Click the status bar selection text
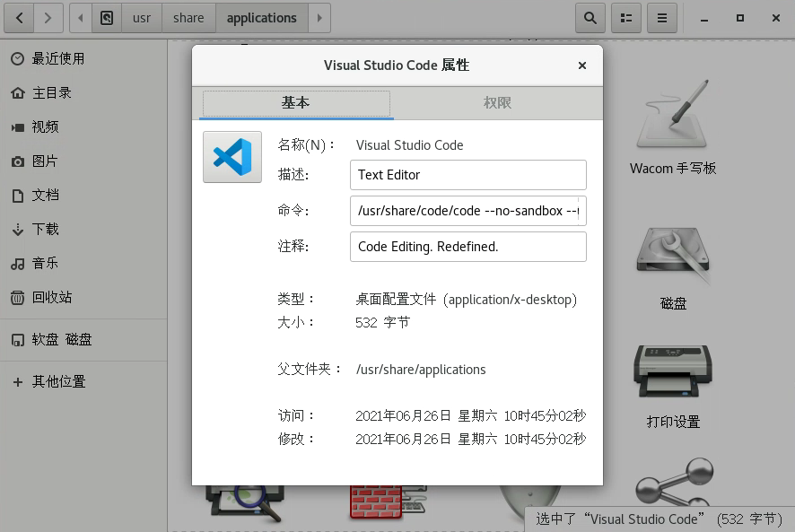Screen dimensions: 795x532 (x=660, y=519)
